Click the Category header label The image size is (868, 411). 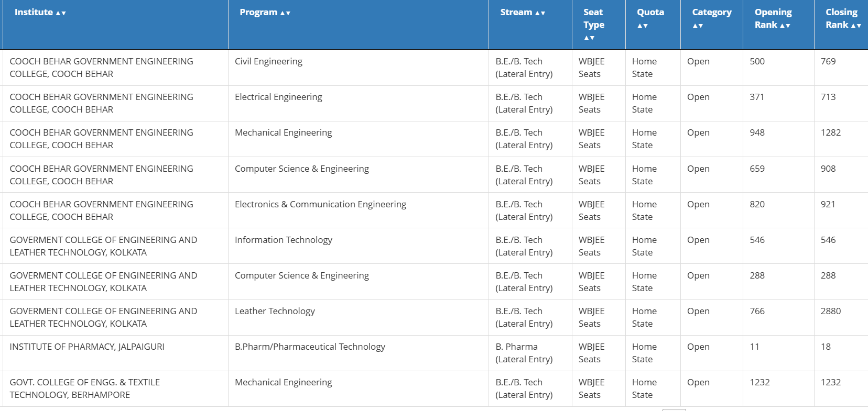coord(712,12)
